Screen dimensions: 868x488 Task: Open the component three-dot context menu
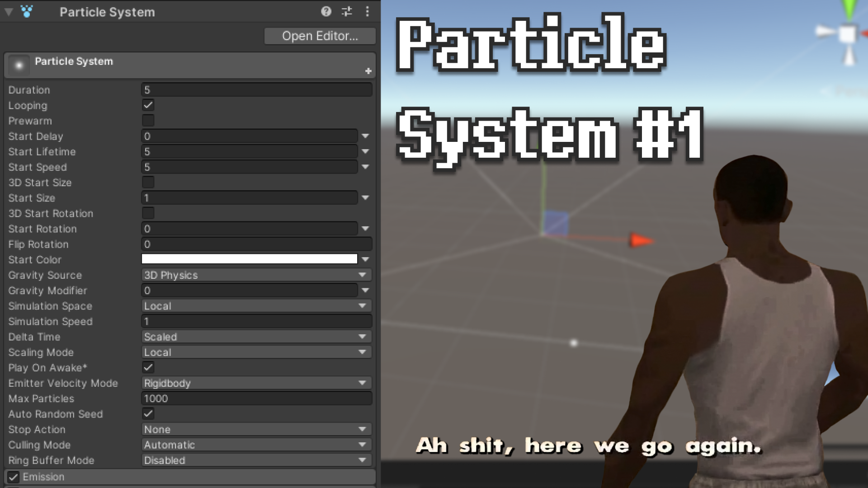367,12
